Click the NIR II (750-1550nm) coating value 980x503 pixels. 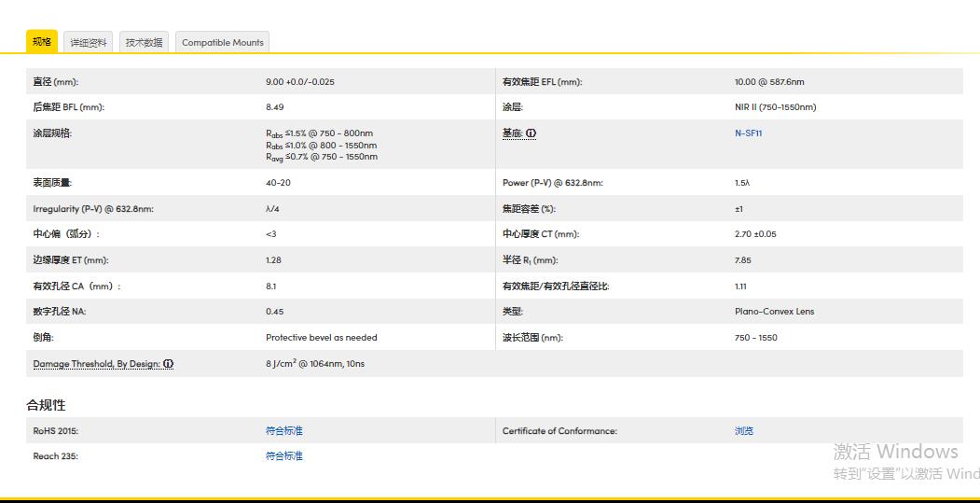(775, 107)
